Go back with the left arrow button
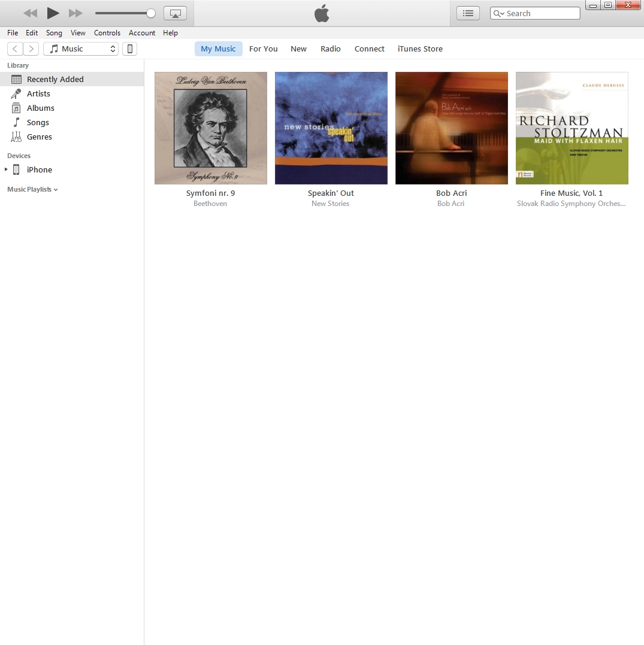Image resolution: width=644 pixels, height=645 pixels. coord(15,49)
